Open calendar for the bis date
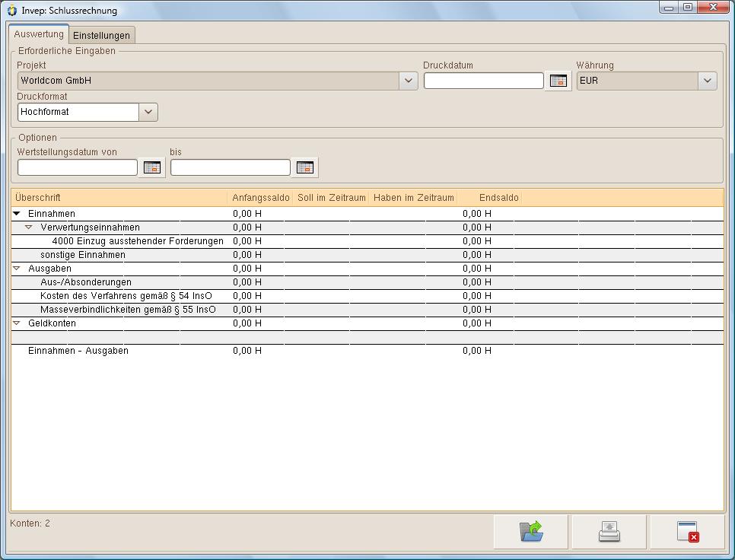The width and height of the screenshot is (735, 560). [x=304, y=167]
